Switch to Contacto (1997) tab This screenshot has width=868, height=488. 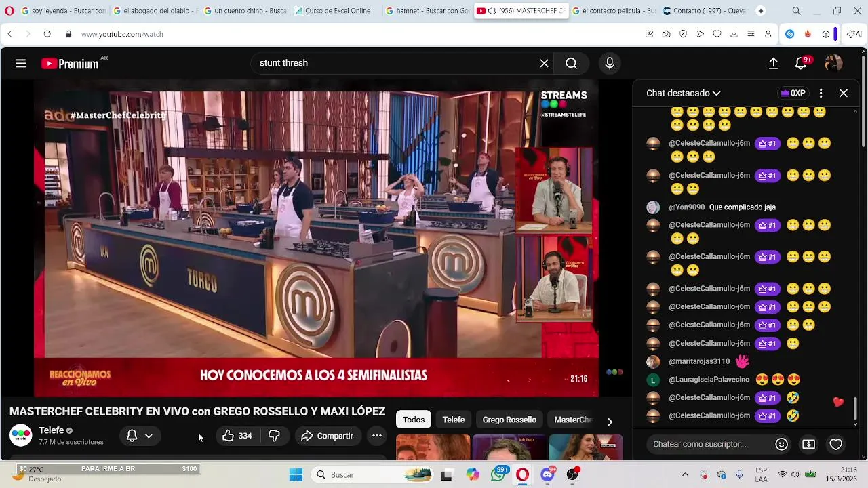(705, 11)
